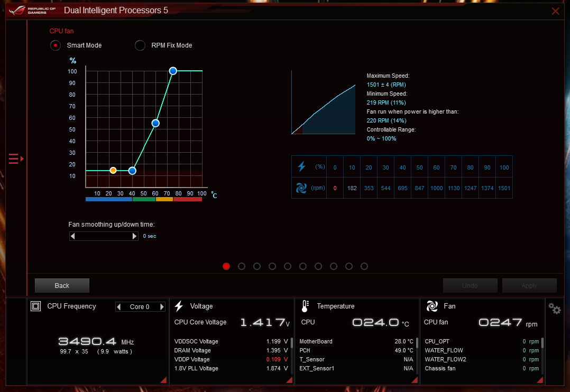Click the Chassis fan row
This screenshot has width=570, height=392.
(x=482, y=368)
